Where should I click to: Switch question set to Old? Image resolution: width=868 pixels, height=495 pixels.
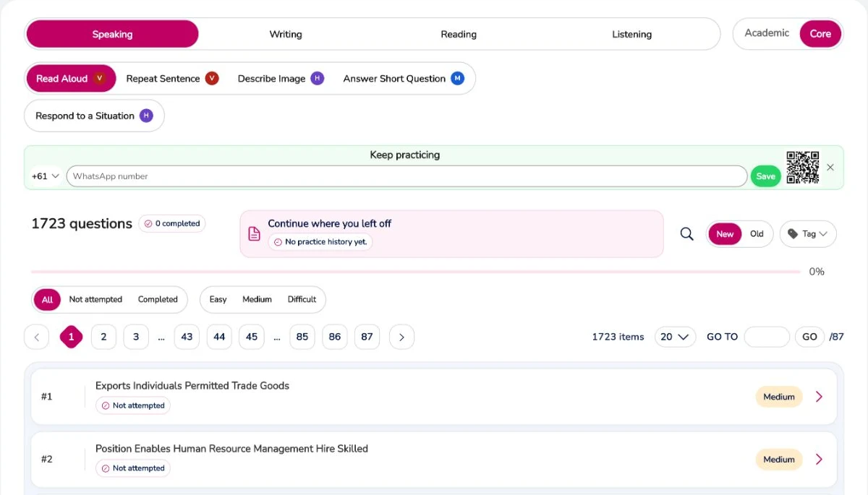pyautogui.click(x=757, y=234)
